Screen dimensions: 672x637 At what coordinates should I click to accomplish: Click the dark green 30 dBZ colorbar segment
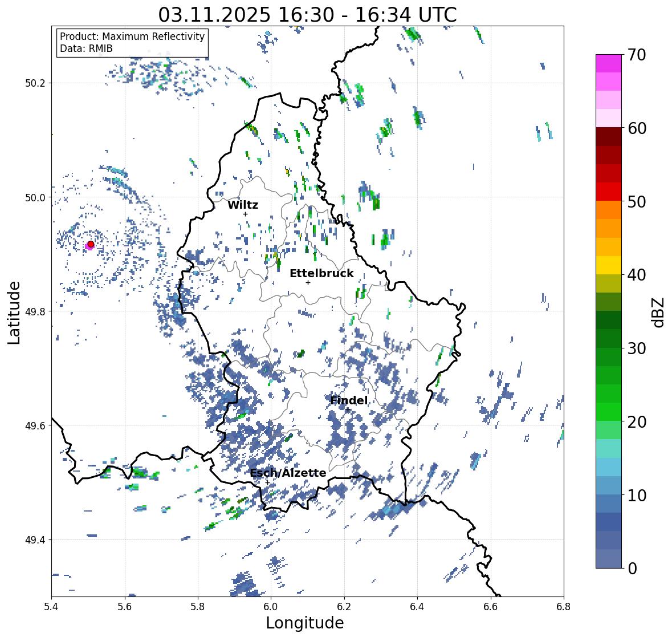coord(609,338)
